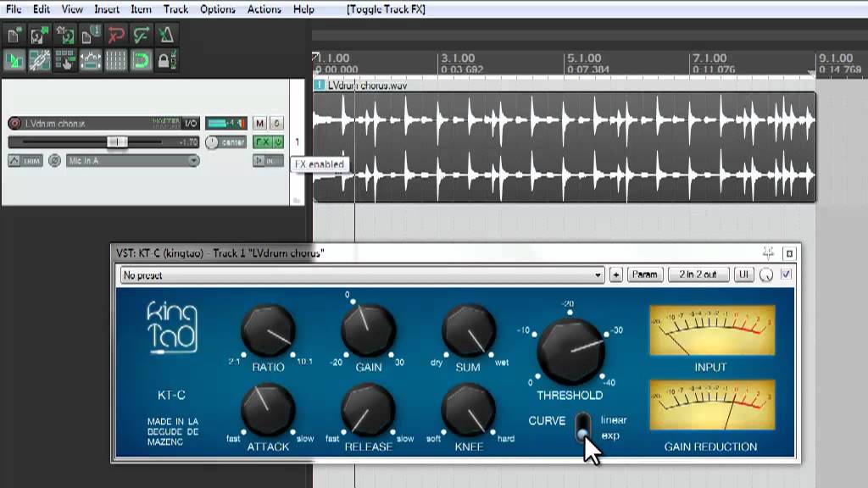This screenshot has height=488, width=868.
Task: Open the track FX chain button
Action: pos(263,142)
